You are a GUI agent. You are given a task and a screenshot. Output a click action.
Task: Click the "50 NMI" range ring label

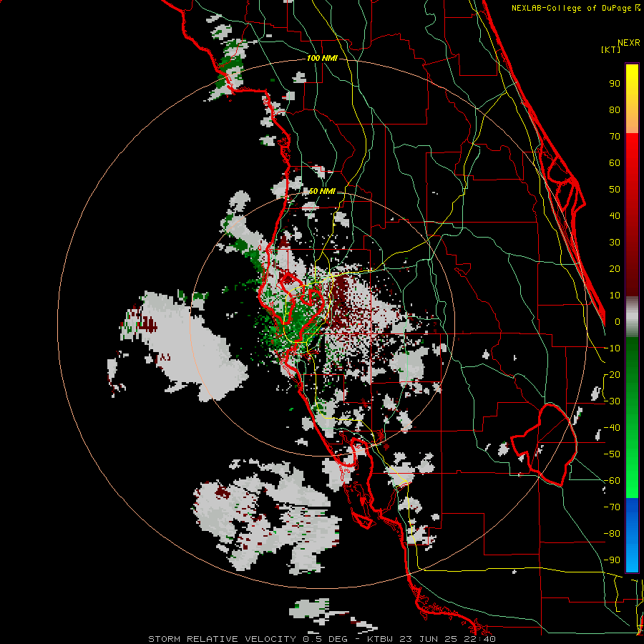[322, 191]
